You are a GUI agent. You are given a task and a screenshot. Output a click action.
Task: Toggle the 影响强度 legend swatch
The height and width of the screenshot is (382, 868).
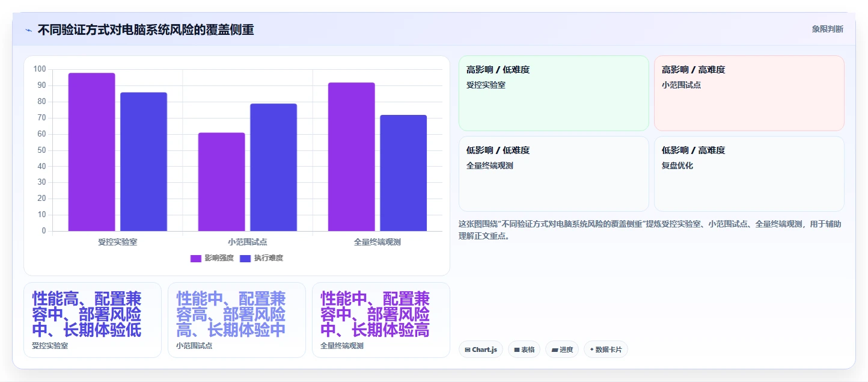[x=196, y=258]
